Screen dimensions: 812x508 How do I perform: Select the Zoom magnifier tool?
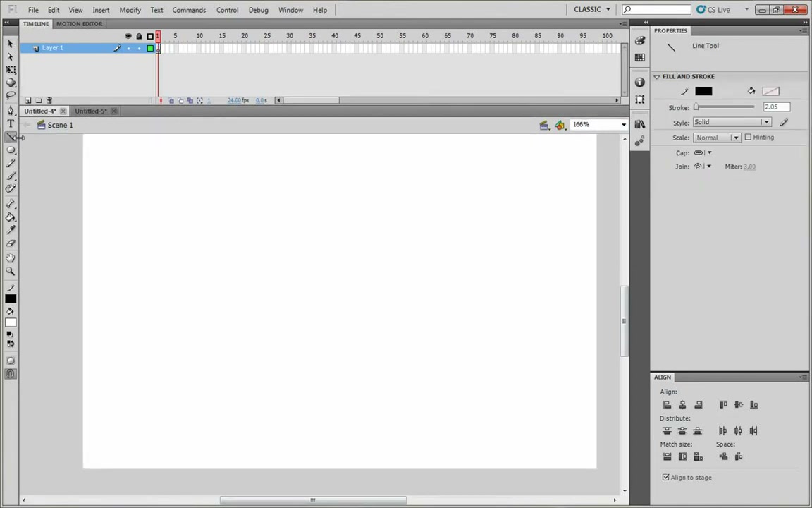(x=11, y=271)
